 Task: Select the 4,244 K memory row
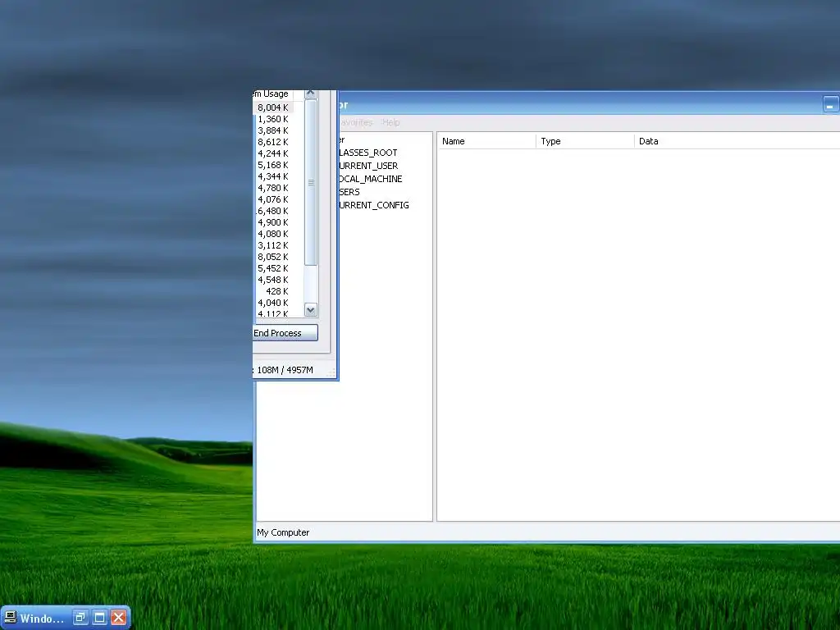click(273, 153)
